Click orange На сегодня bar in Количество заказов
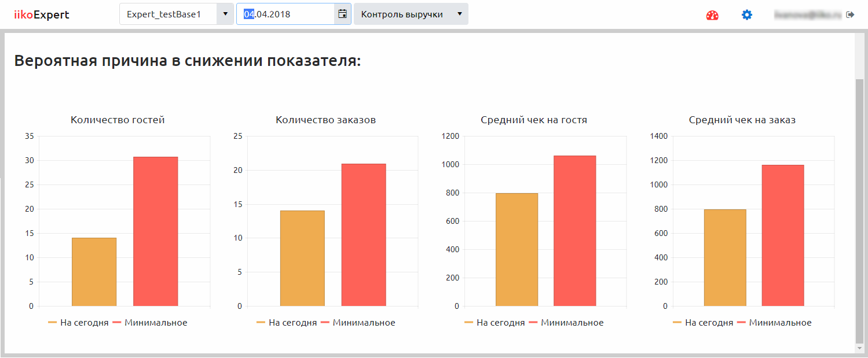868x358 pixels. (302, 258)
